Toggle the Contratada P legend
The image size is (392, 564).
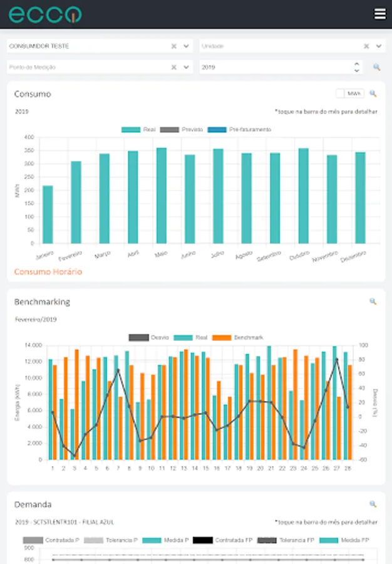click(x=51, y=540)
